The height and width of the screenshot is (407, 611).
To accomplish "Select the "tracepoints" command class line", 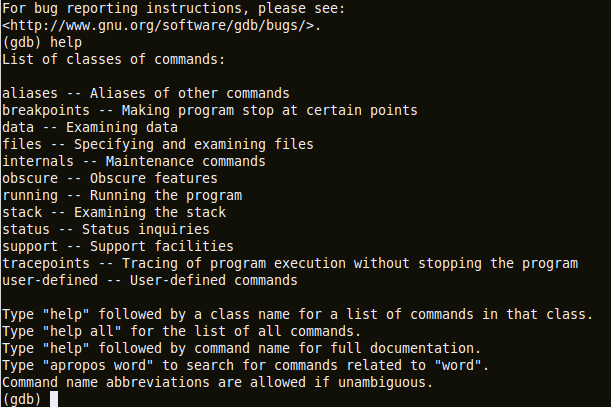I will 290,263.
